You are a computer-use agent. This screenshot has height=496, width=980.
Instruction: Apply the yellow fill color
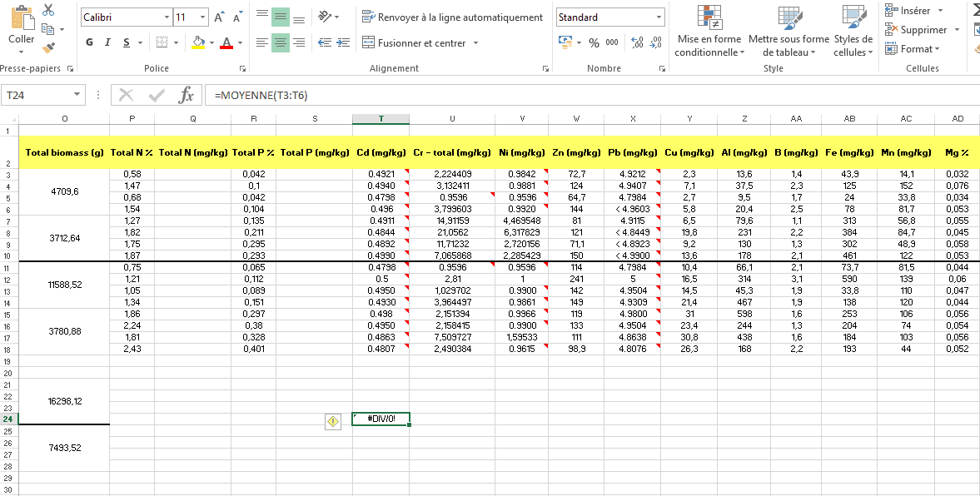[x=197, y=42]
